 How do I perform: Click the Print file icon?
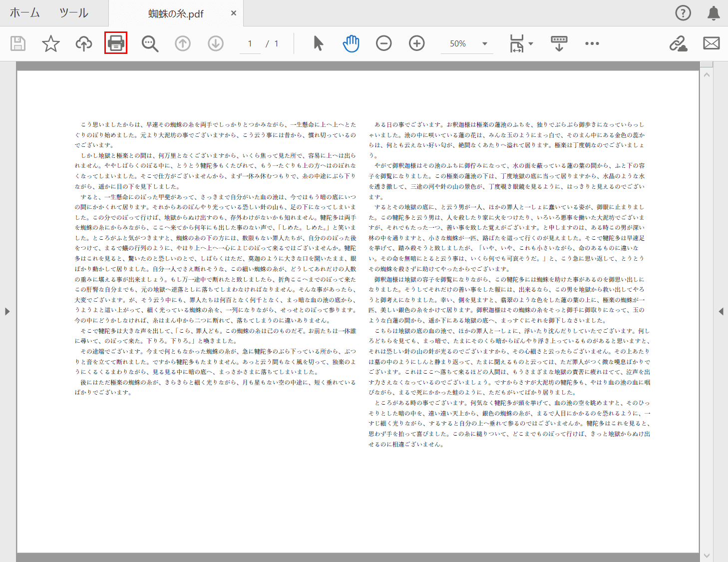point(116,43)
